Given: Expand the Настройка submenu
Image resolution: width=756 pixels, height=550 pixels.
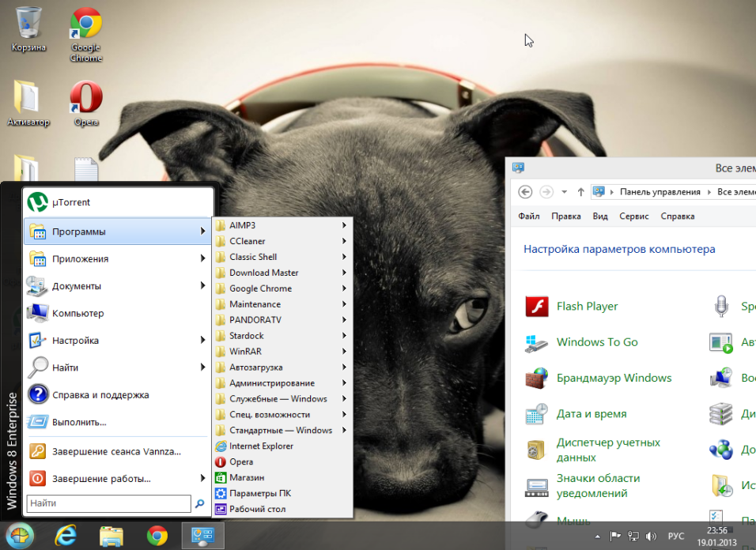Looking at the screenshot, I should pyautogui.click(x=118, y=341).
